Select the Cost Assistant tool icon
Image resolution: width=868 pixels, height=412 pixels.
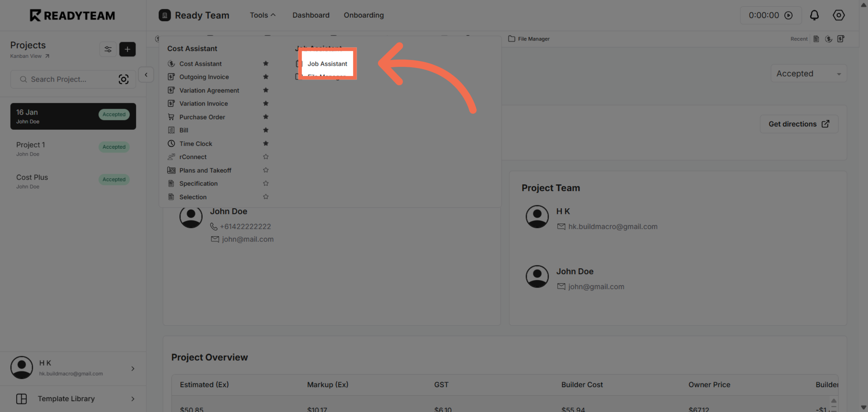[171, 63]
